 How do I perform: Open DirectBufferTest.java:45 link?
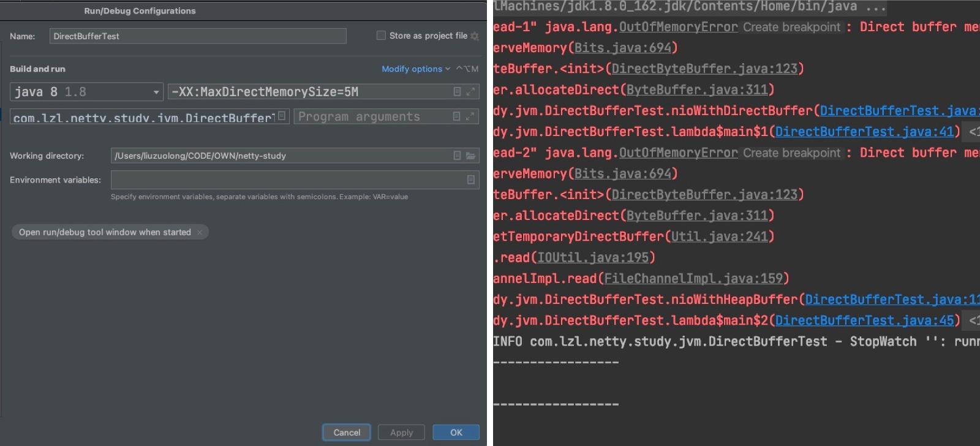pyautogui.click(x=864, y=320)
